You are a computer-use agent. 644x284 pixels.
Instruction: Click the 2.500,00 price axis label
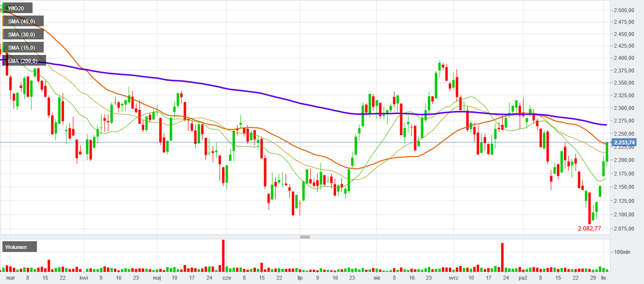pyautogui.click(x=625, y=10)
